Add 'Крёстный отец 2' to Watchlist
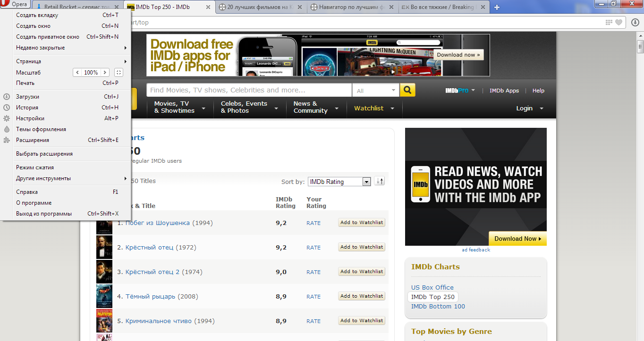644x341 pixels. click(x=362, y=272)
